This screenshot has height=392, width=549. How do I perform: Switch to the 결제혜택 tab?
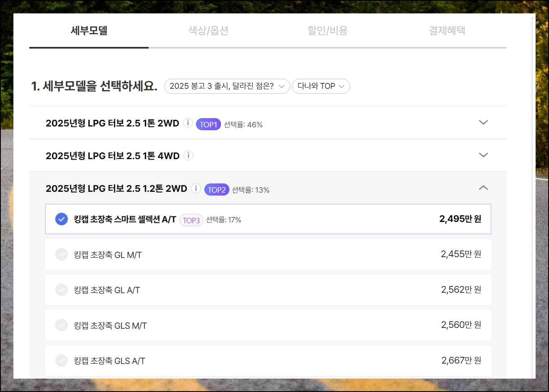[447, 31]
